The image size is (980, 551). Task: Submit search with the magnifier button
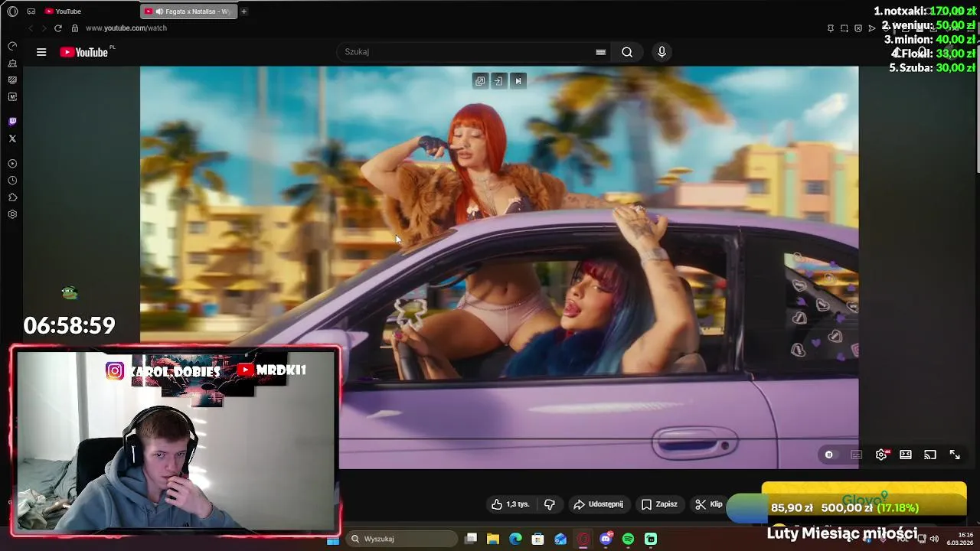tap(627, 52)
